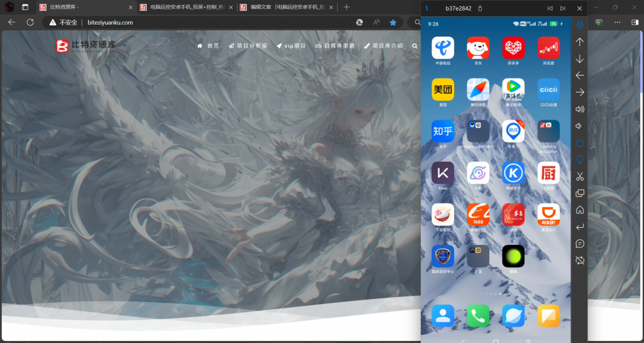Toggle the rotation-lock icon in sidebar
Screen dimensions: 644x343
(x=579, y=261)
